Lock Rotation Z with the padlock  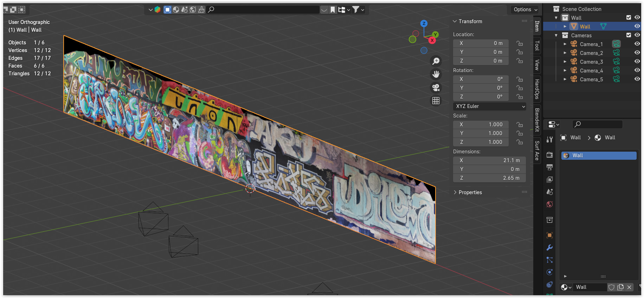520,97
